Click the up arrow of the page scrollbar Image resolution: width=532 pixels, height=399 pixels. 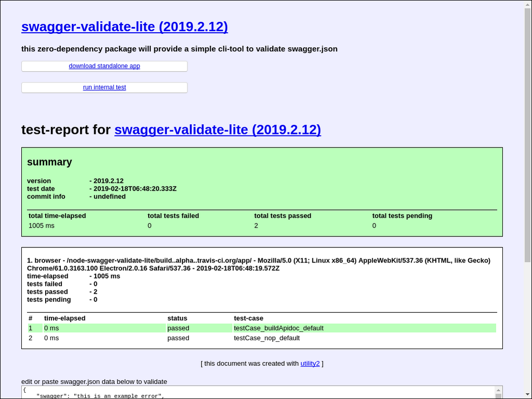click(527, 6)
